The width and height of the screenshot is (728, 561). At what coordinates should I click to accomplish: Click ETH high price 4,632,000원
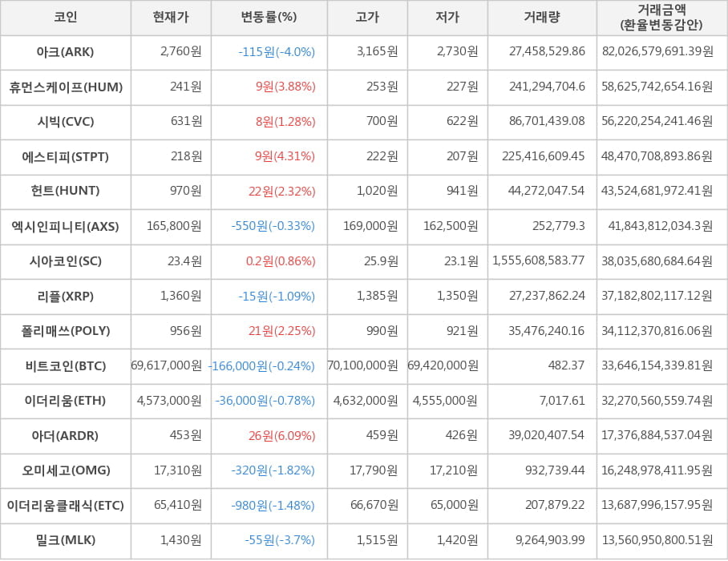point(366,401)
